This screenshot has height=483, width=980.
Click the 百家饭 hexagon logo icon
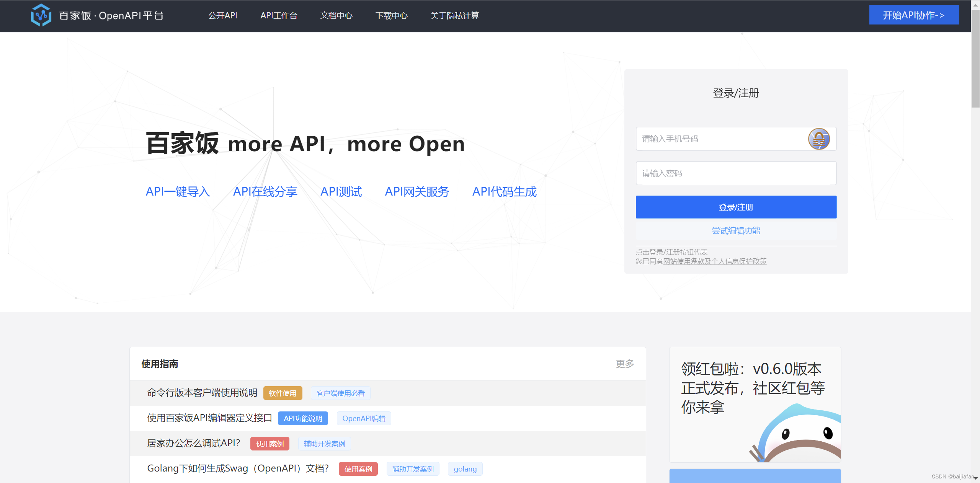click(41, 15)
